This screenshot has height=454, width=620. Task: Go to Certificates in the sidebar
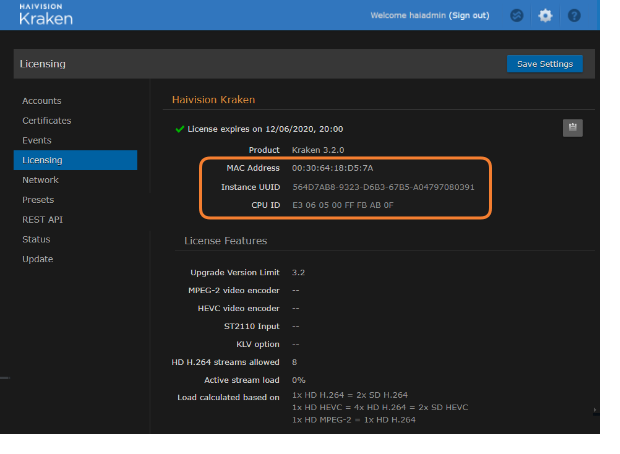(x=47, y=121)
